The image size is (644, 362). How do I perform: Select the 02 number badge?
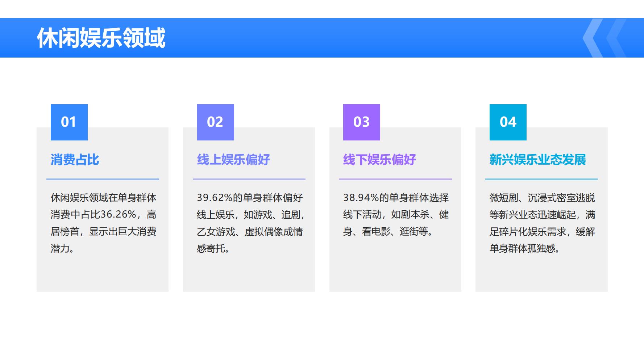point(216,122)
